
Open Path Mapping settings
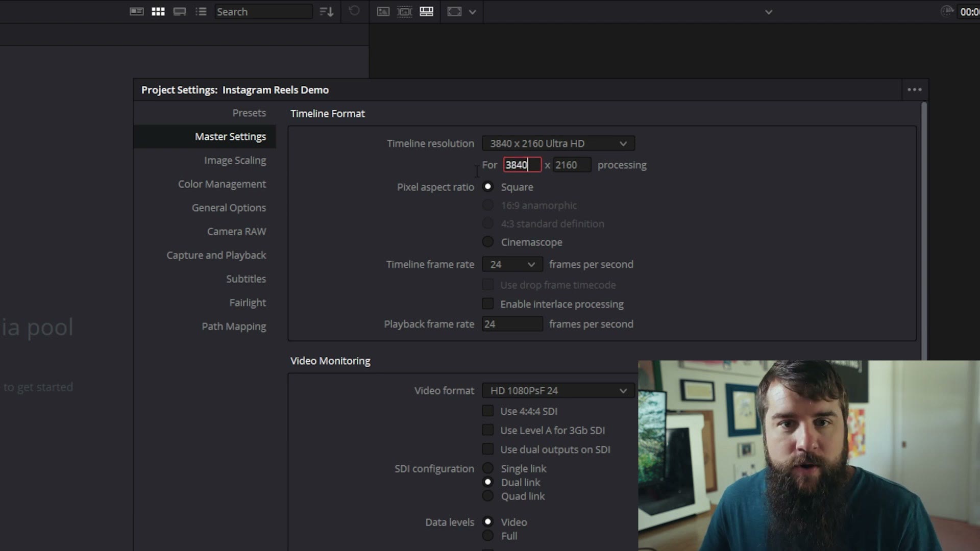click(x=234, y=327)
